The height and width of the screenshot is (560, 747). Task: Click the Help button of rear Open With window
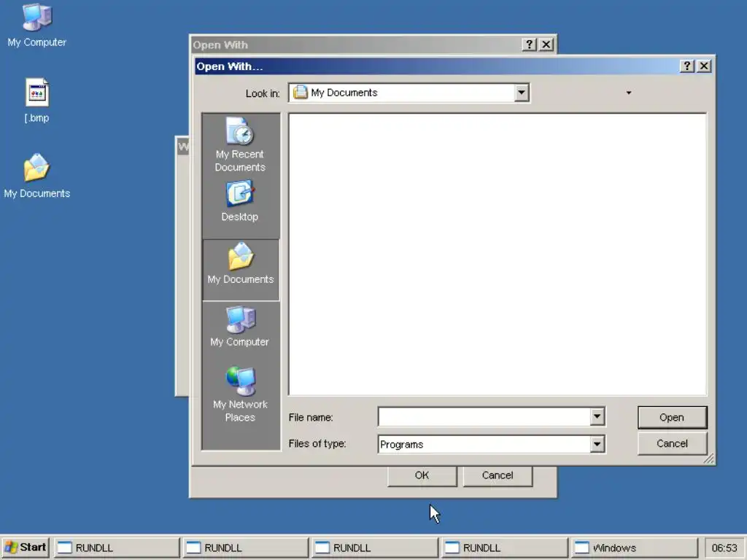[530, 44]
